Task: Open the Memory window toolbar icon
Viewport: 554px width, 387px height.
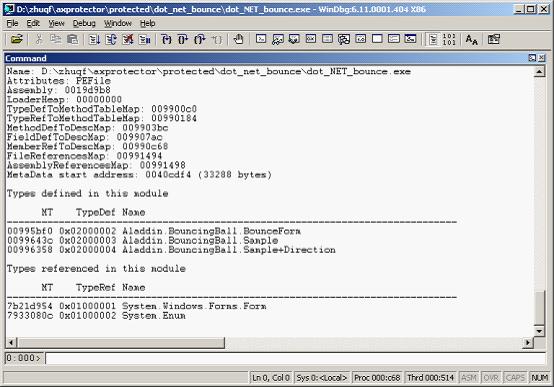Action: [328, 39]
